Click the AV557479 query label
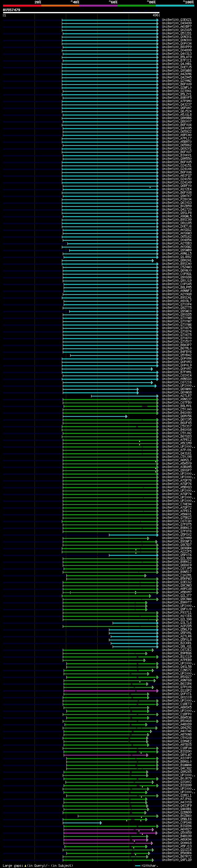This screenshot has width=197, height=868. 11,10
